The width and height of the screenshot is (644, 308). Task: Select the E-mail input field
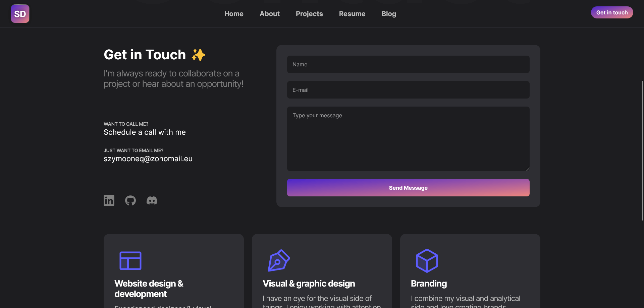(408, 90)
